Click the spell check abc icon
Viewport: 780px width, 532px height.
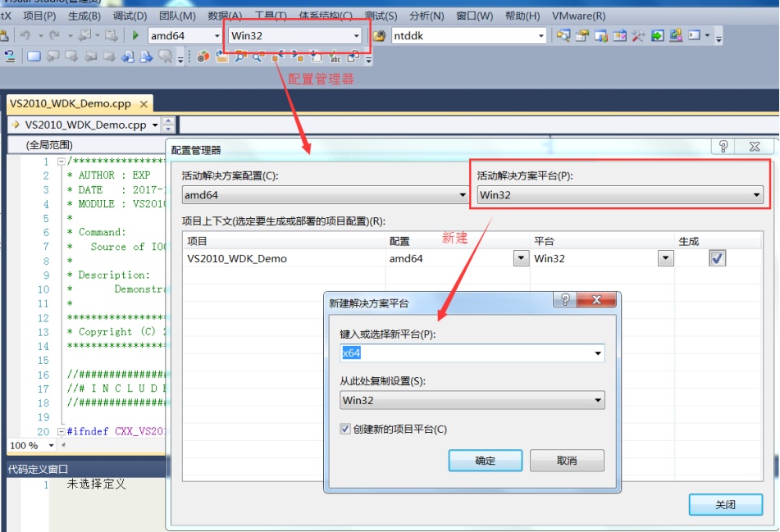pos(335,57)
